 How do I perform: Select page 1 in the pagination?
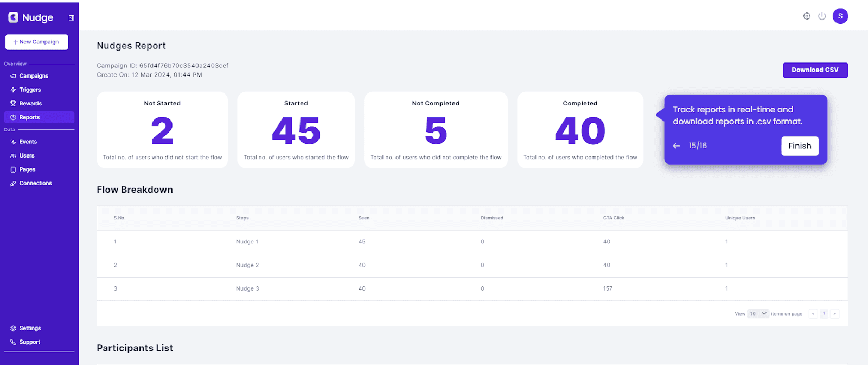click(824, 313)
